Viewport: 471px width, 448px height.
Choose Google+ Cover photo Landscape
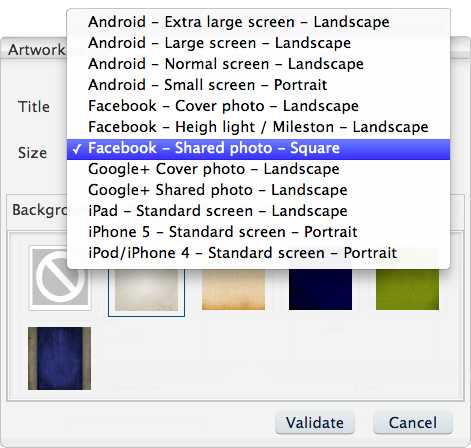tap(258, 169)
